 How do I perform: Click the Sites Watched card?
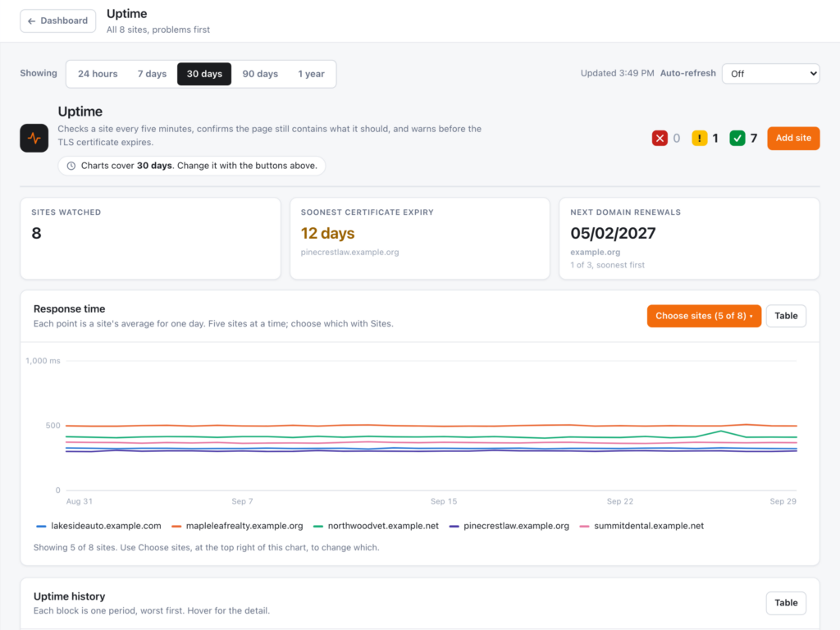tap(151, 239)
